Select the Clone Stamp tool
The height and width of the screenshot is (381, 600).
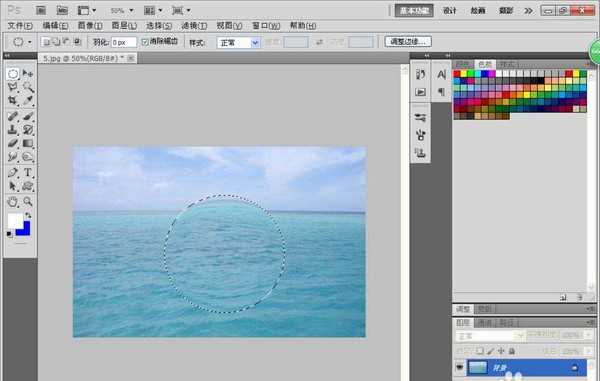coord(13,130)
